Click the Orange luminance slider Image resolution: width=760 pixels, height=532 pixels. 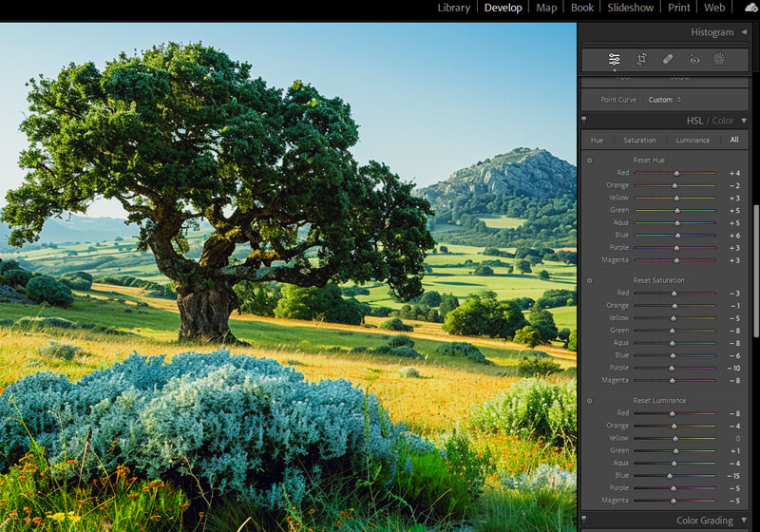(x=675, y=426)
